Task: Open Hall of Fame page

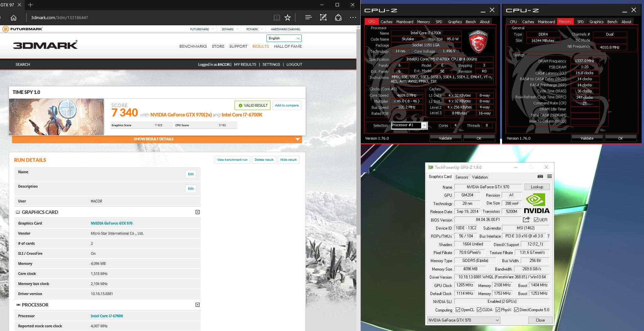Action: point(288,46)
